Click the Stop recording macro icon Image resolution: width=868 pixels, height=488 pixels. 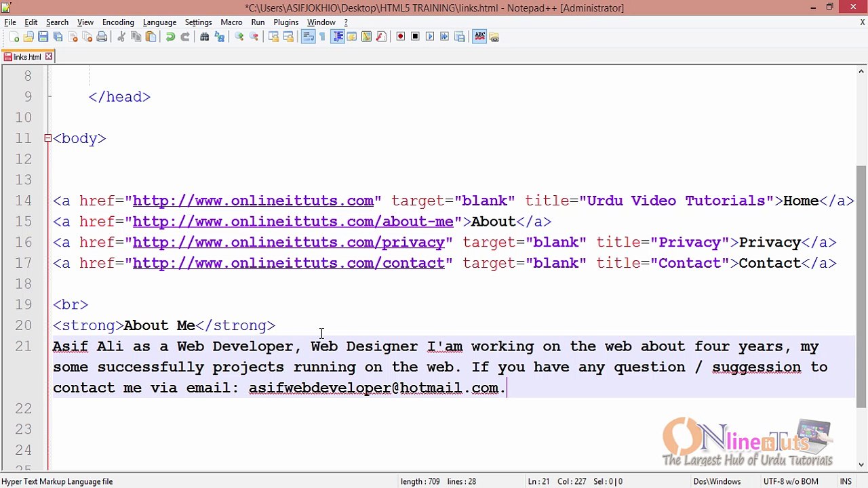pyautogui.click(x=415, y=37)
